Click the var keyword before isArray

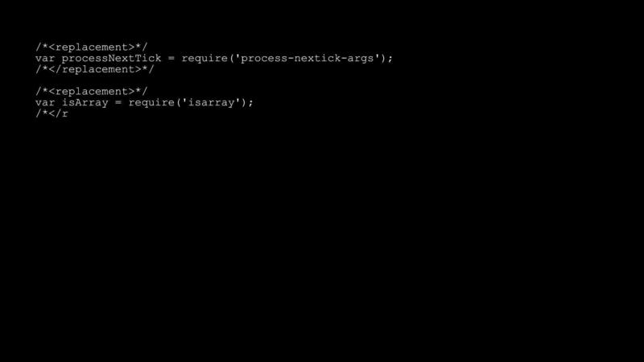(x=45, y=103)
